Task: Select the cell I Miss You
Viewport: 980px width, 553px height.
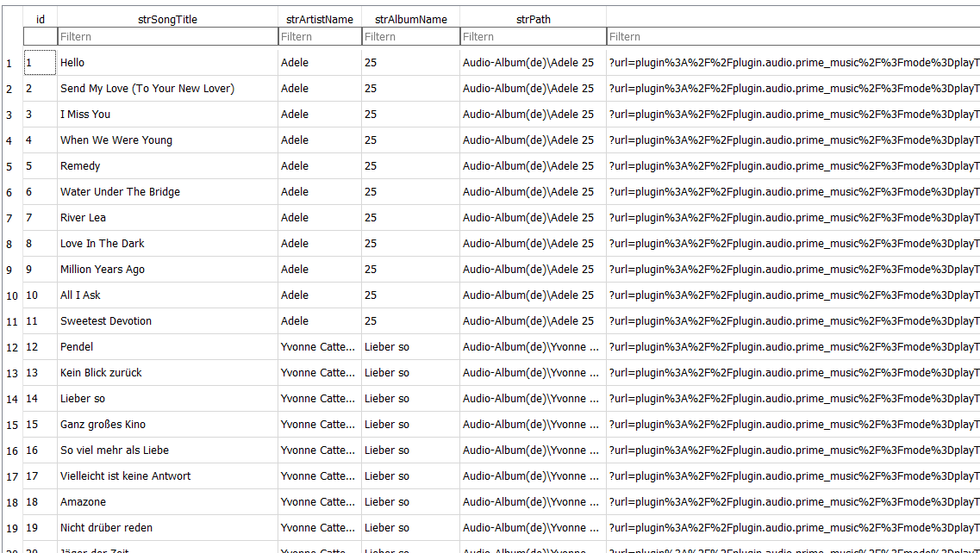Action: pyautogui.click(x=167, y=115)
